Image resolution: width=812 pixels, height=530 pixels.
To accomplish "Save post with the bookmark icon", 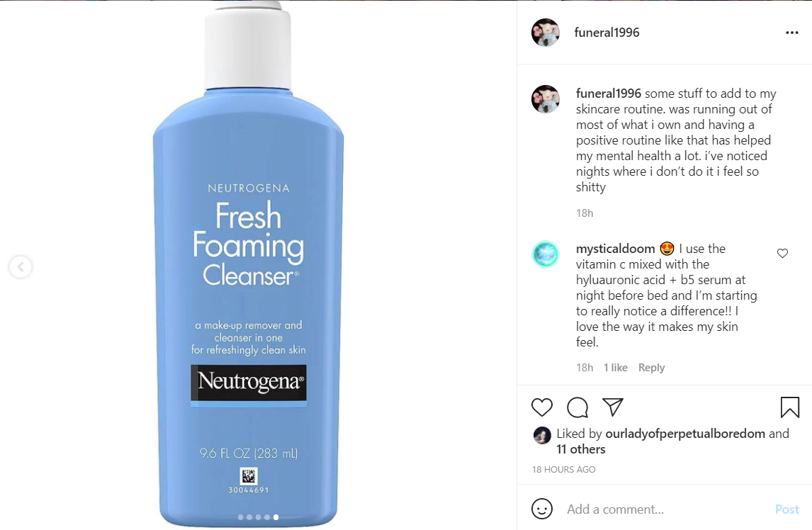I will coord(790,407).
